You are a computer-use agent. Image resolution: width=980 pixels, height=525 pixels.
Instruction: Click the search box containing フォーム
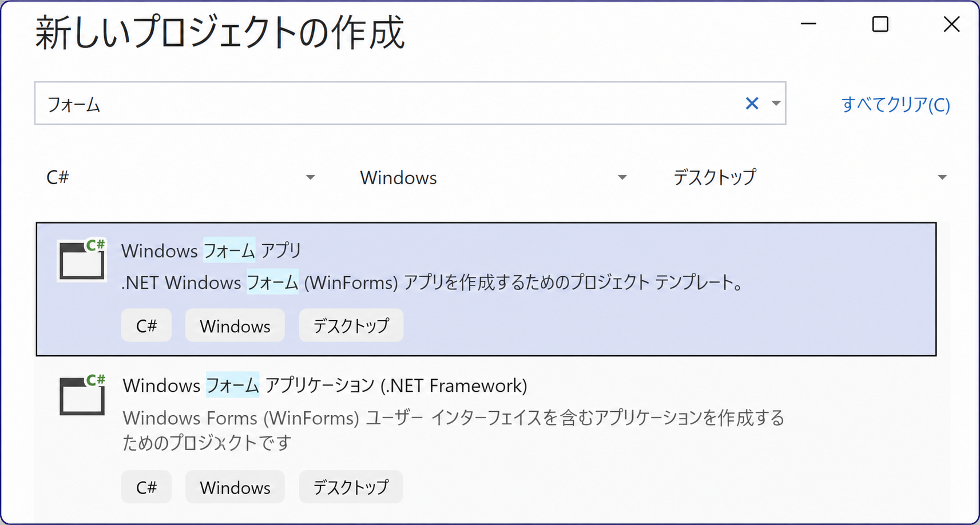[x=410, y=104]
